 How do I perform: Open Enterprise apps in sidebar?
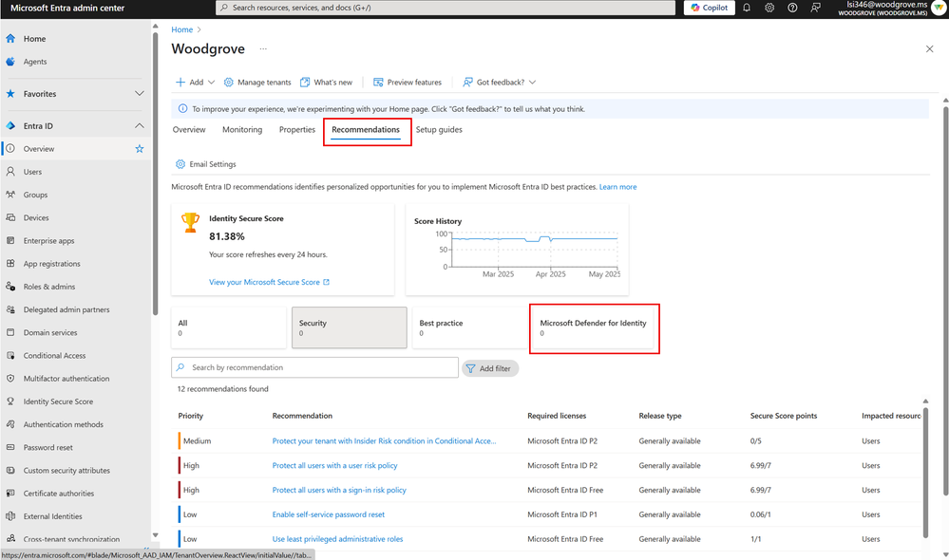click(49, 241)
